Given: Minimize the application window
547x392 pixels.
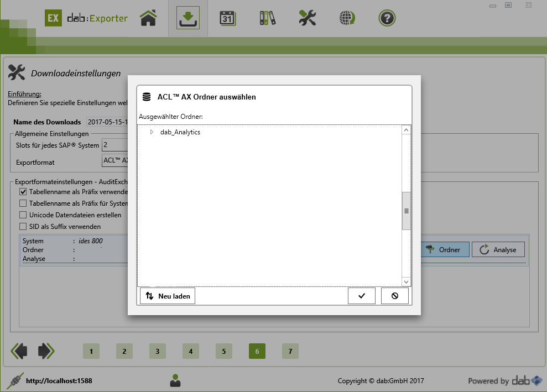Looking at the screenshot, I should point(493,5).
